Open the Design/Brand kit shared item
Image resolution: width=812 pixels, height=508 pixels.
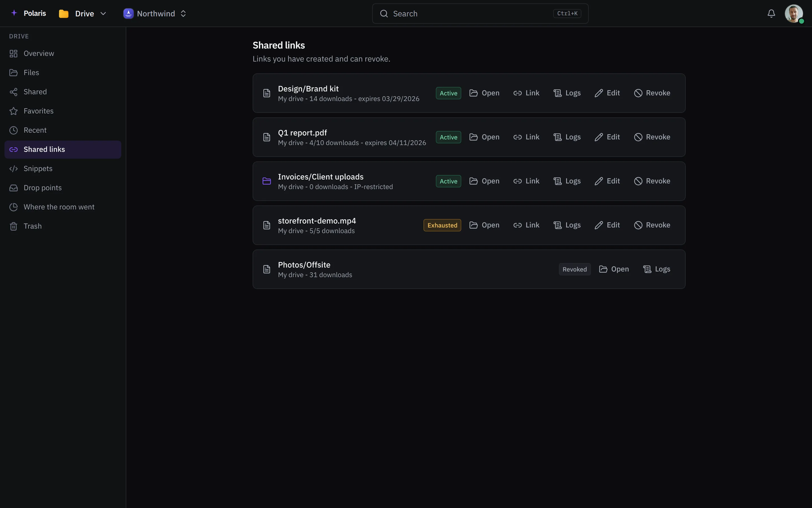pyautogui.click(x=484, y=93)
